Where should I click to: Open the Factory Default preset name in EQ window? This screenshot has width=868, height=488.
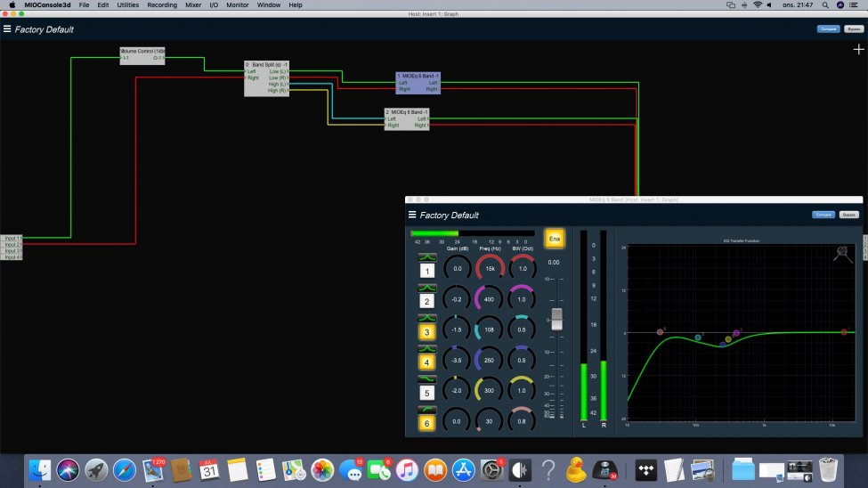tap(450, 216)
